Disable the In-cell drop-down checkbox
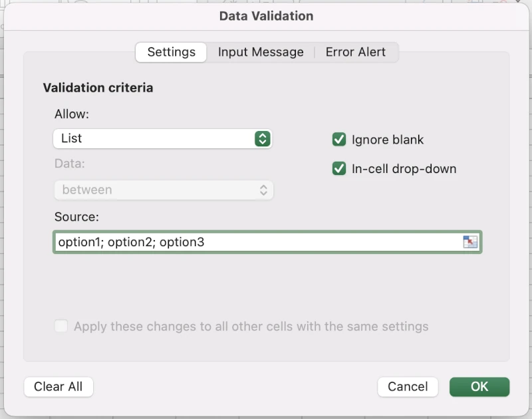532x419 pixels. 339,169
